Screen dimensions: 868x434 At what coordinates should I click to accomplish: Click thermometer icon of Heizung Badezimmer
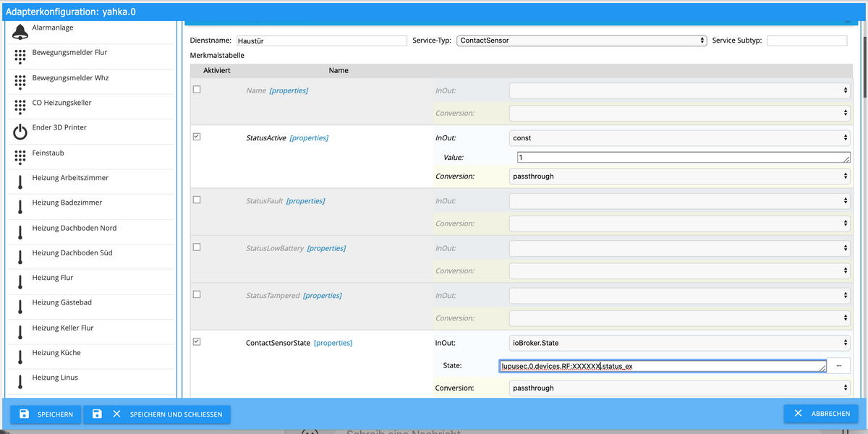tap(20, 207)
